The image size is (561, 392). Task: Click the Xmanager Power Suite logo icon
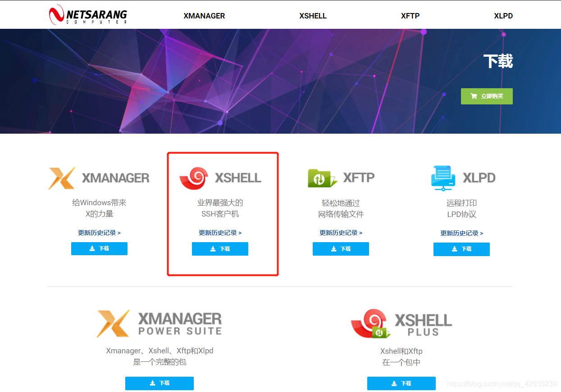113,324
